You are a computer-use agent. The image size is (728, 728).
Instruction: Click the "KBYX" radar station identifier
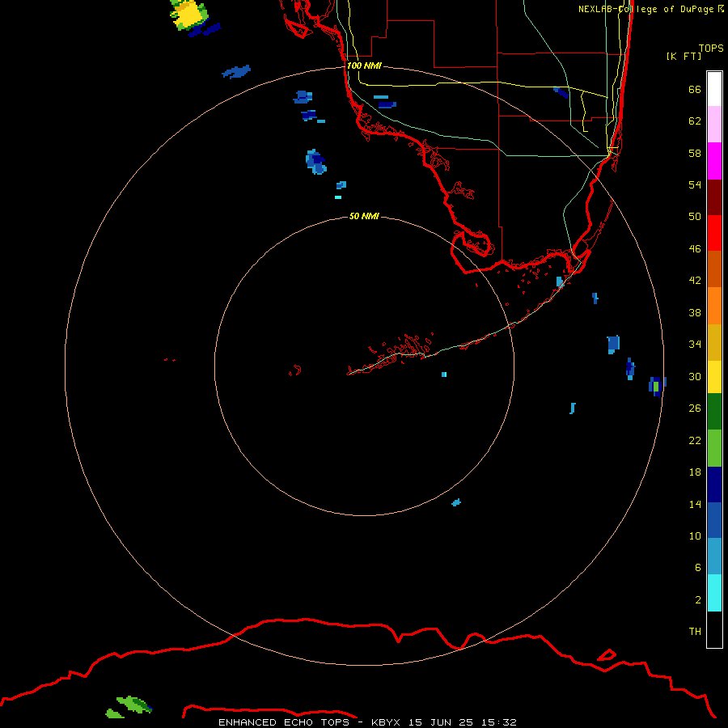point(385,722)
